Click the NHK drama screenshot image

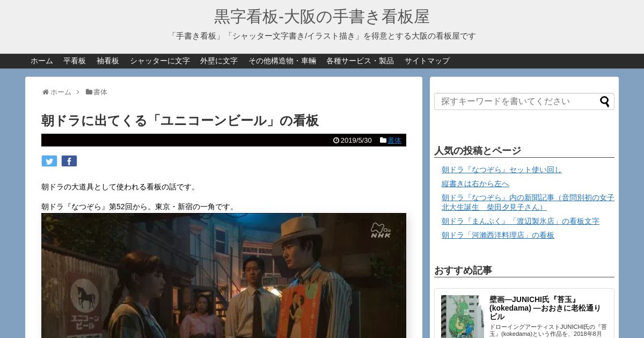point(224,275)
